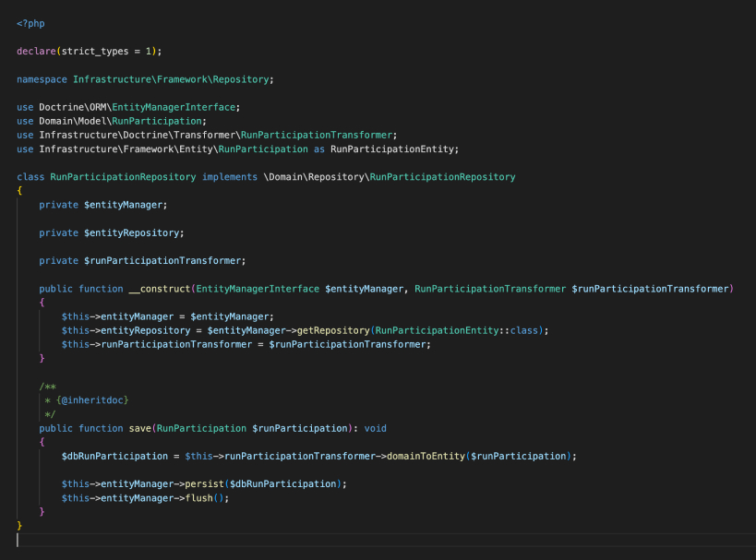Image resolution: width=756 pixels, height=560 pixels.
Task: Click the implements keyword
Action: pos(225,176)
